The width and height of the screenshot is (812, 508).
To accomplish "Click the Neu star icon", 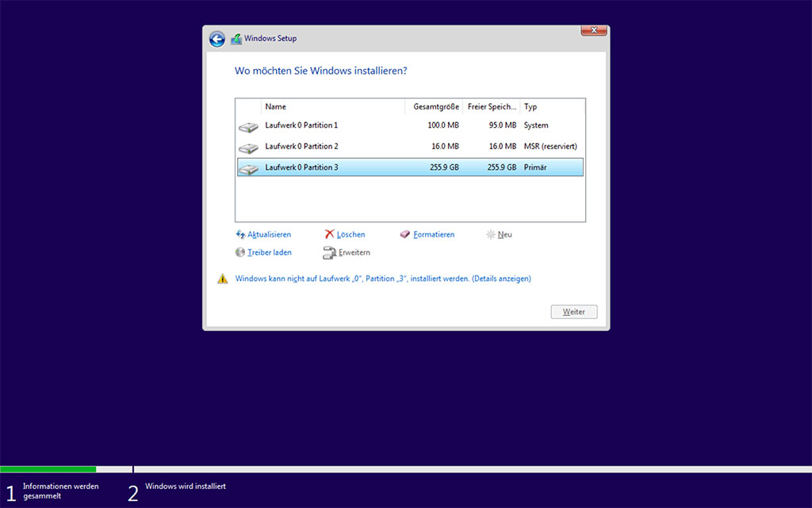I will point(490,235).
